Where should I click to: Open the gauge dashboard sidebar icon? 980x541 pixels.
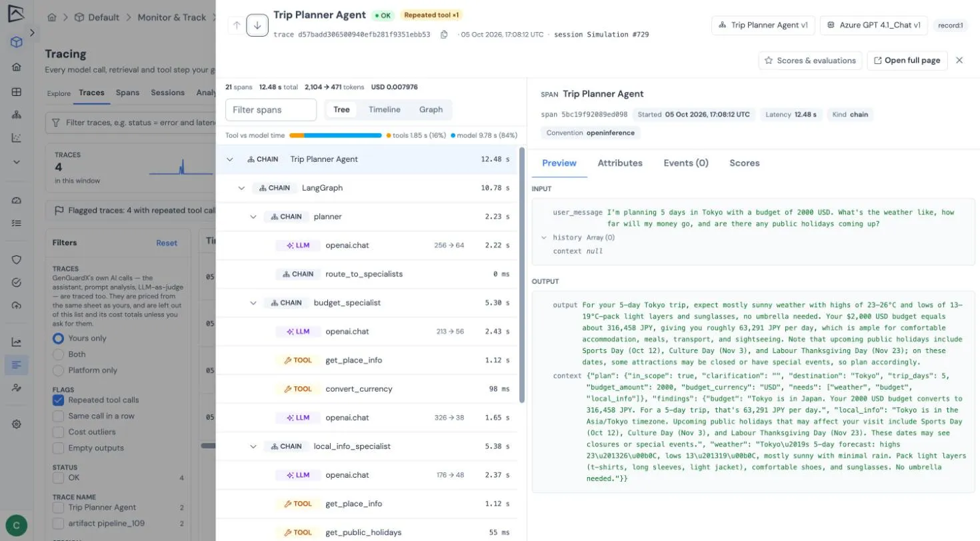point(17,201)
